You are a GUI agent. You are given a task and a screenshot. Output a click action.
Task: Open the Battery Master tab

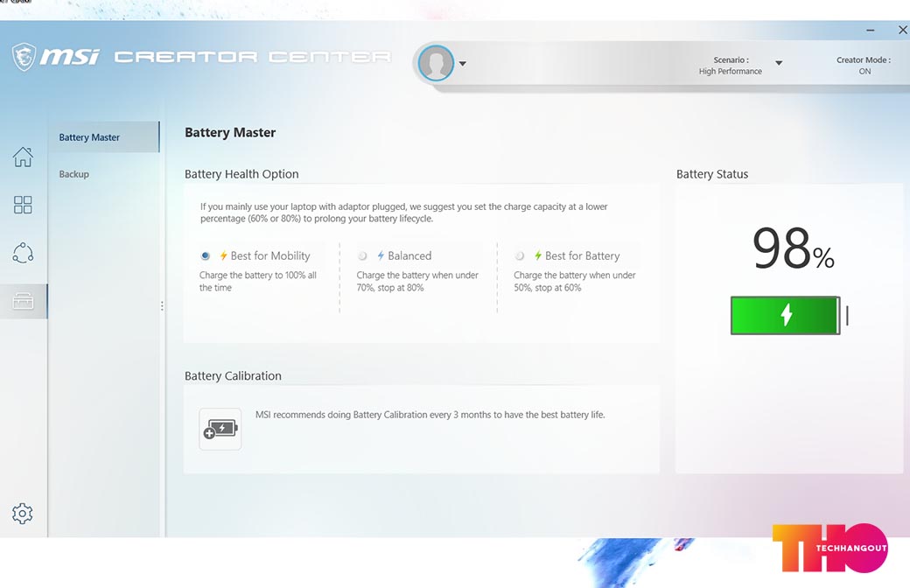103,137
